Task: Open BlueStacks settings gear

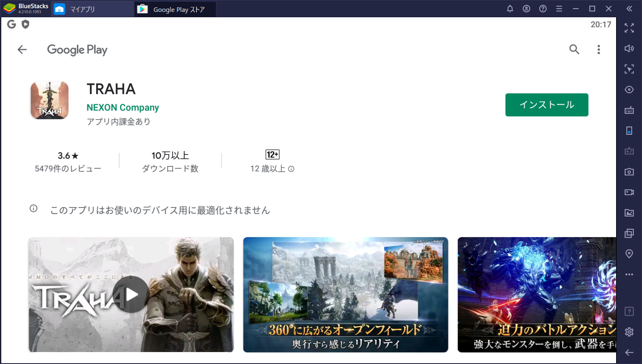Action: click(629, 332)
